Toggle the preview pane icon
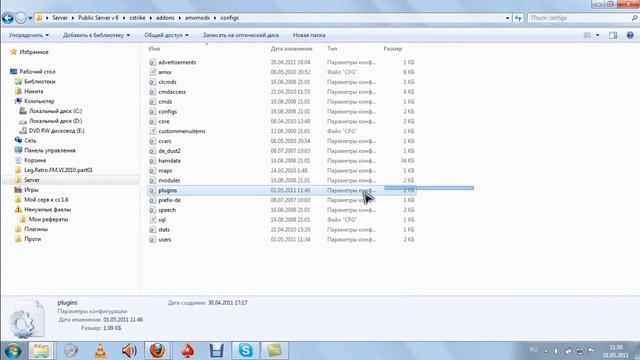The image size is (640, 360). click(613, 36)
